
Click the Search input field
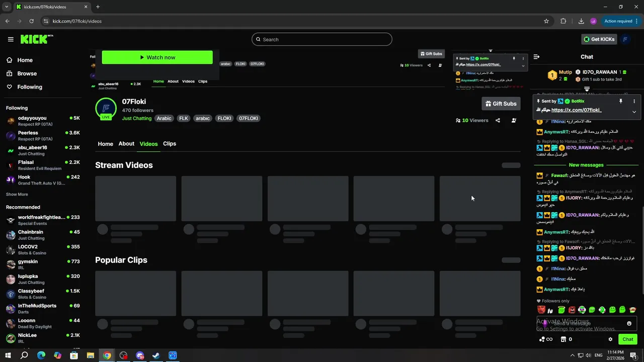pyautogui.click(x=322, y=39)
